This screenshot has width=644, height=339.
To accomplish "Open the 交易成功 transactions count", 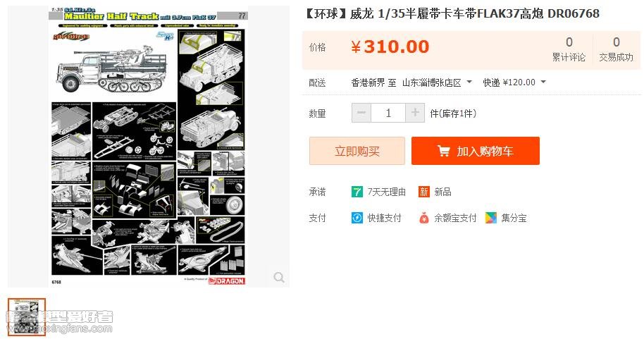I will (616, 49).
